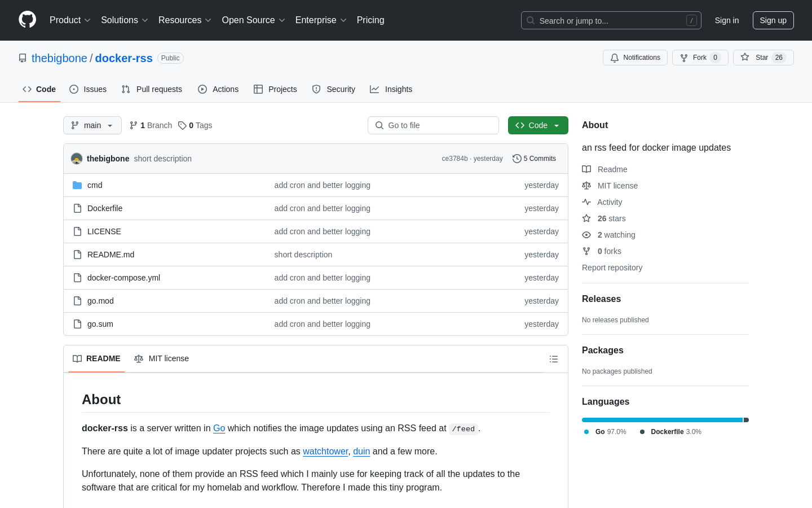Image resolution: width=812 pixels, height=508 pixels.
Task: Click the Dockerfile language bar segment
Action: [746, 420]
